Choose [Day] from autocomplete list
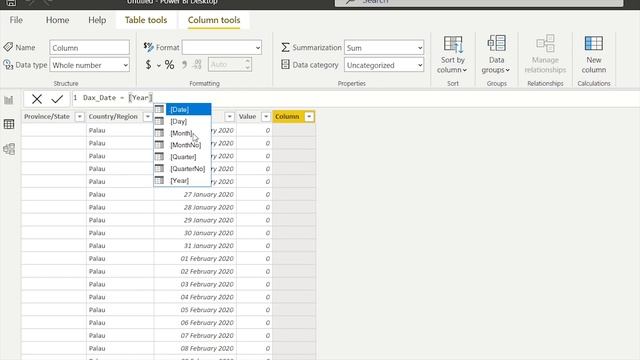This screenshot has width=640, height=360. 182,121
